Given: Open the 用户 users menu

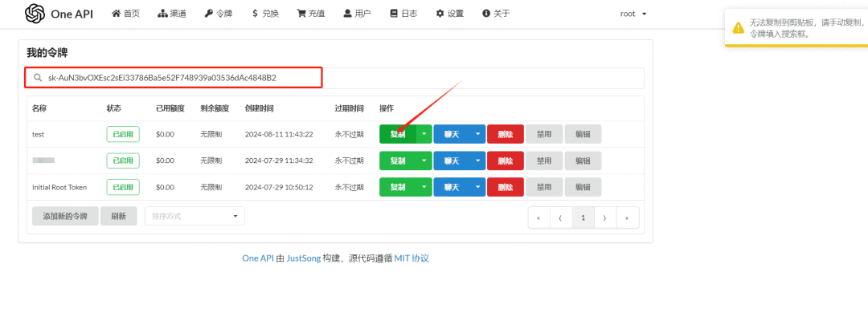Looking at the screenshot, I should [357, 14].
